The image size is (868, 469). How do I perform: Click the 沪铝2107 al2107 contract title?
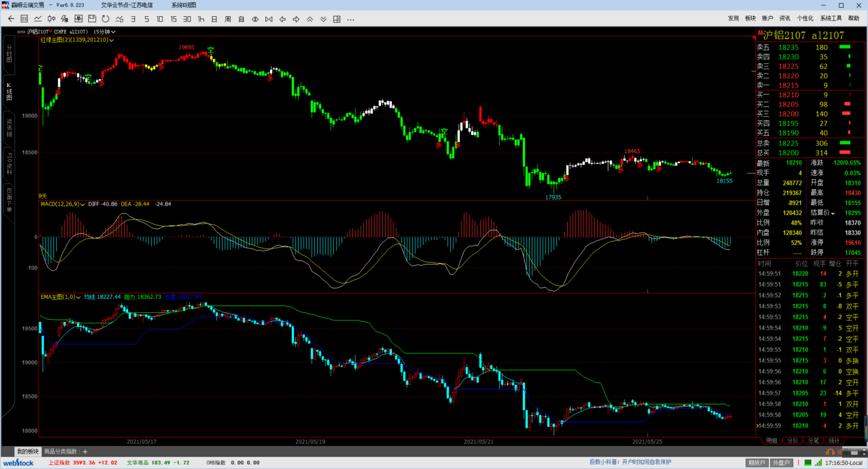point(804,35)
